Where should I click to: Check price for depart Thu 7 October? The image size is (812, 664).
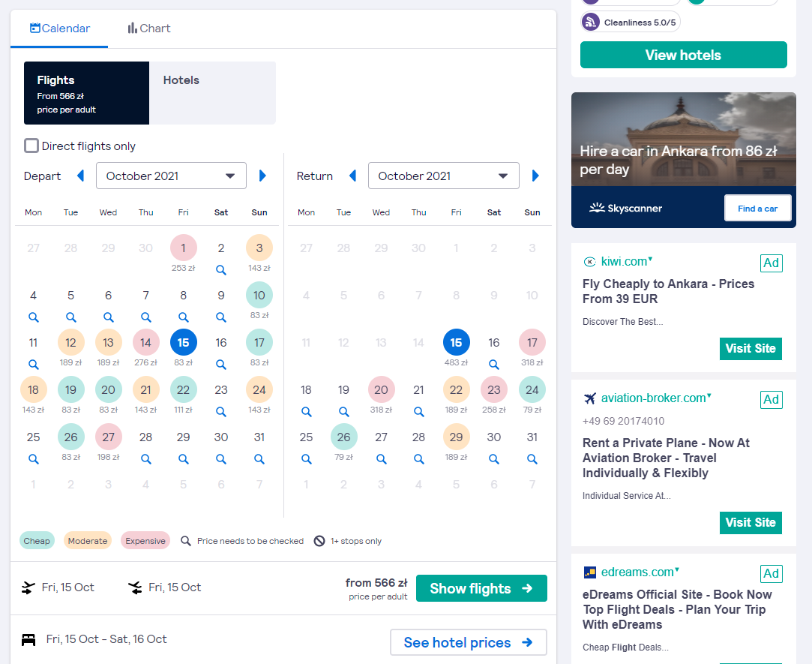[146, 317]
